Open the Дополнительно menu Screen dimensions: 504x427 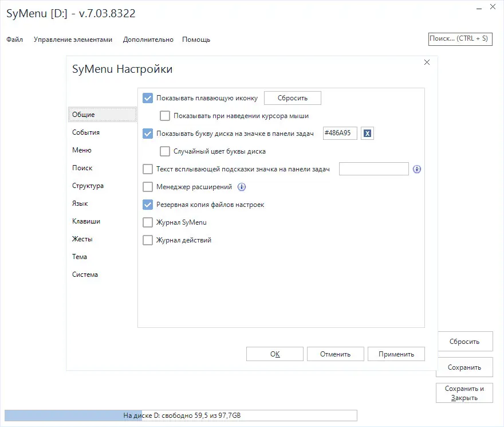coord(148,40)
